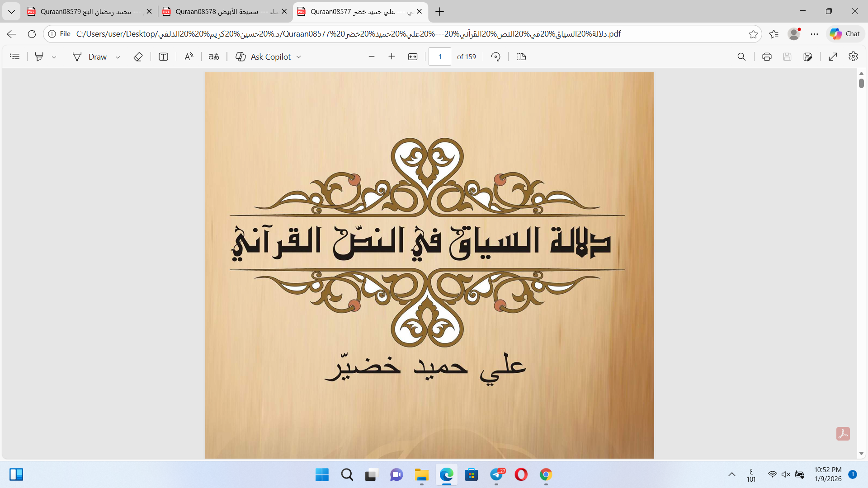
Task: Open the Windows Start menu
Action: tap(322, 474)
